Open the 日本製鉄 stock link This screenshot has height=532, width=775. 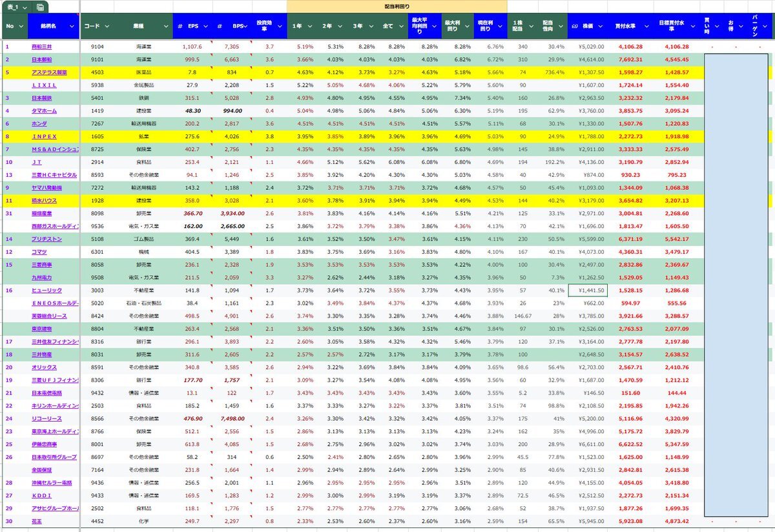[x=42, y=97]
